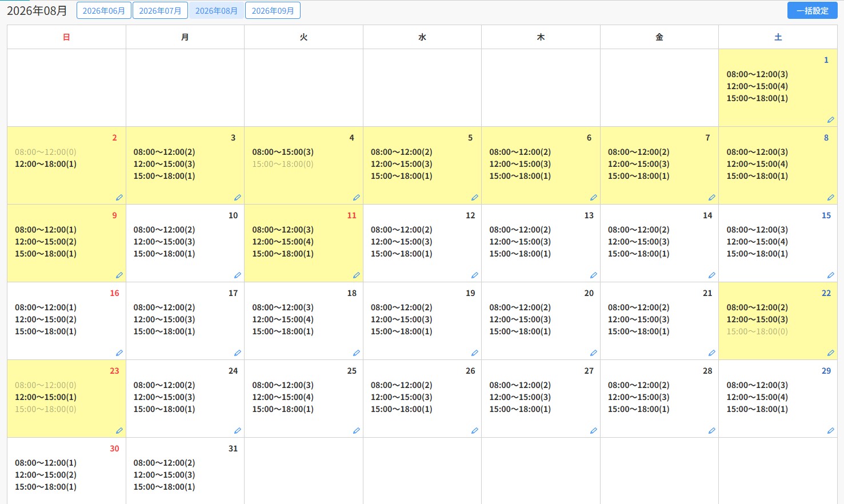Edit the August 4 schedule via pencil
844x504 pixels.
click(356, 198)
